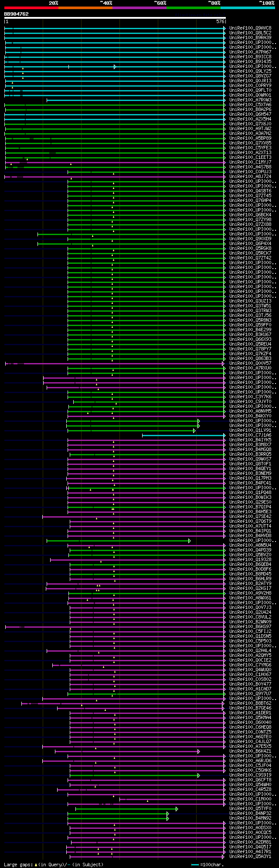This screenshot has height=868, width=279.
Task: Click label UniRef100_Q17PM3
Action: tap(250, 478)
